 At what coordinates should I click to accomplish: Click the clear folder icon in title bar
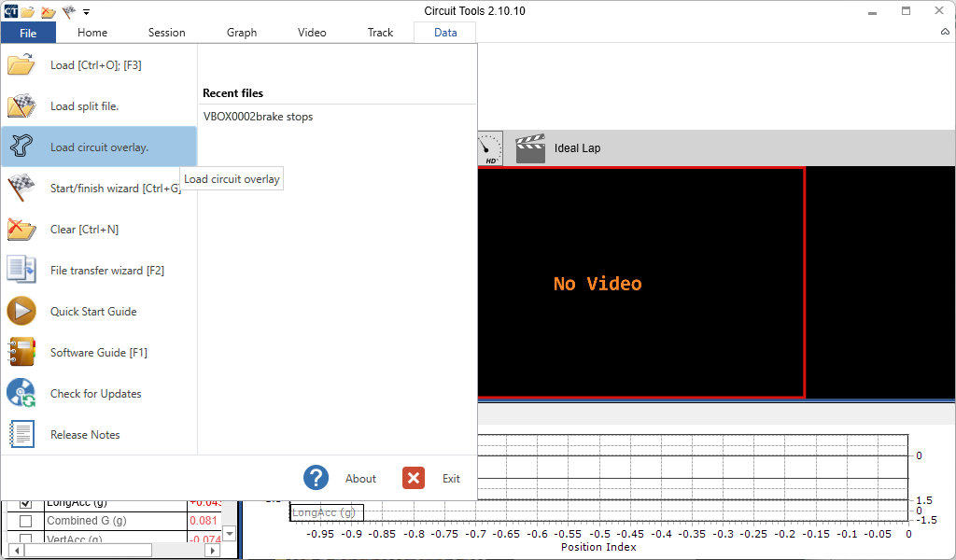(x=49, y=11)
